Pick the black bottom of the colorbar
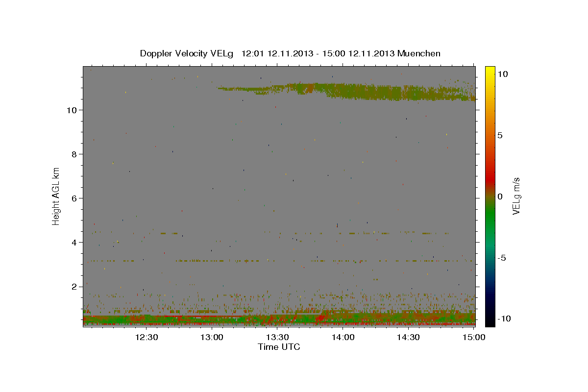The height and width of the screenshot is (392, 588). 490,321
